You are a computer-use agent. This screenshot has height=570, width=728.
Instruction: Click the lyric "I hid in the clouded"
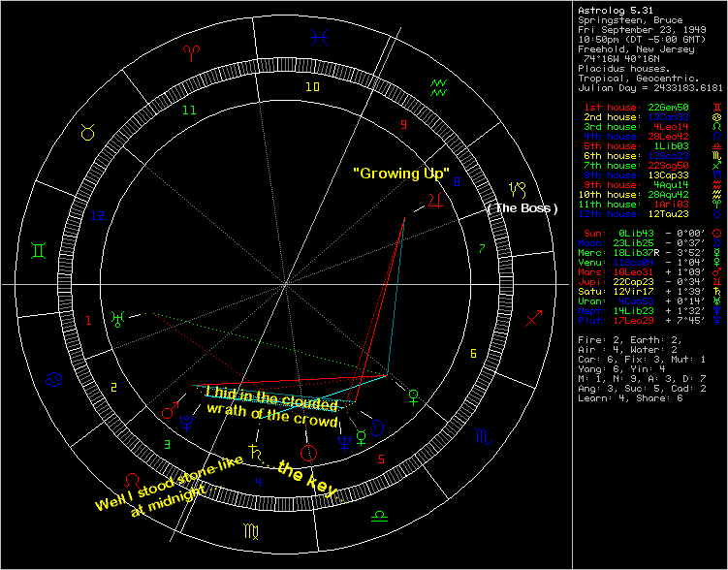pos(272,398)
